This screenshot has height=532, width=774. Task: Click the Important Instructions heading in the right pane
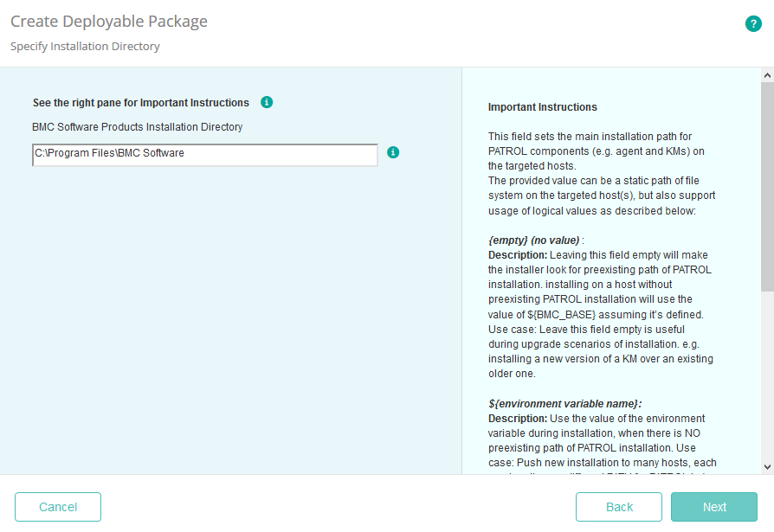click(540, 106)
